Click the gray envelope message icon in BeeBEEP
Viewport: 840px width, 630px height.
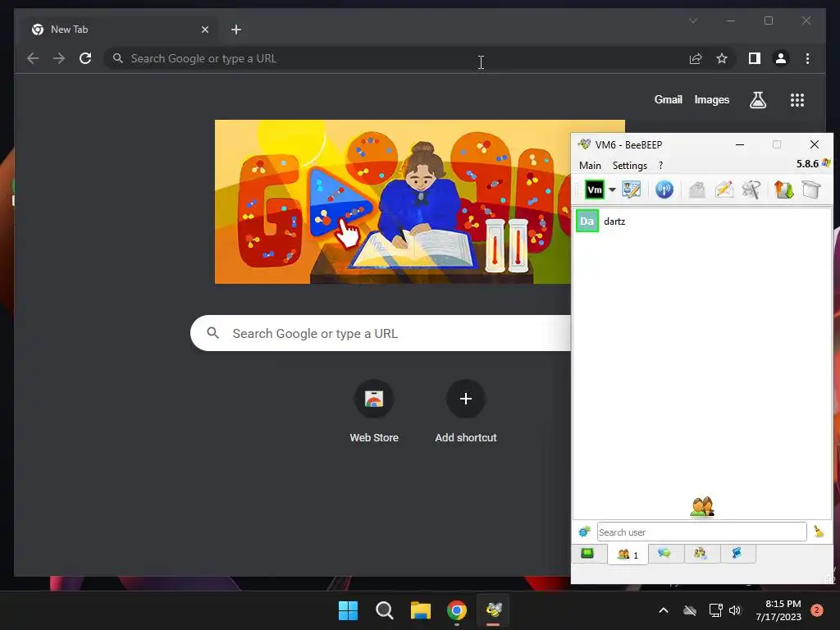(x=697, y=189)
